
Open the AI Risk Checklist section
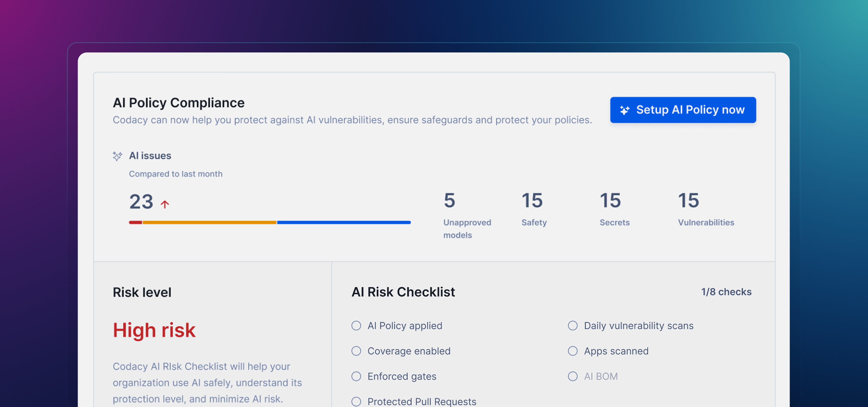403,292
